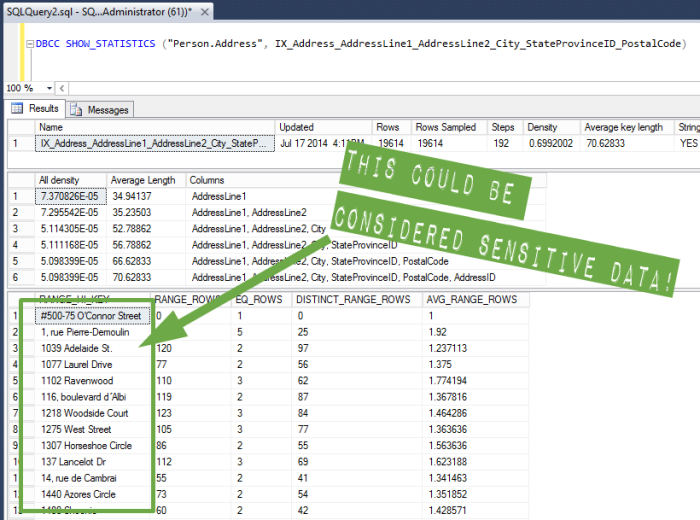Select the 1102 Ravenwood cell
The image size is (700, 520).
tap(92, 381)
